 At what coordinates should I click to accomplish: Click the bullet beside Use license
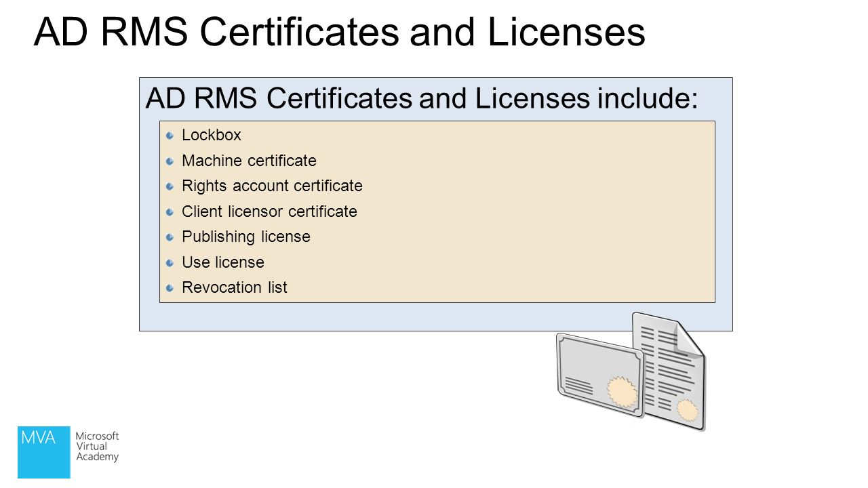tap(170, 262)
